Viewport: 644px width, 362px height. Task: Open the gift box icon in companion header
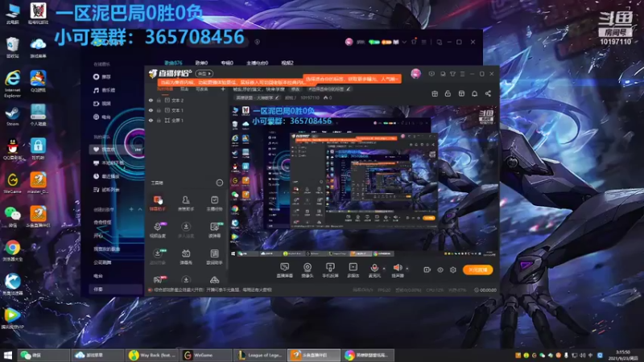(x=435, y=93)
